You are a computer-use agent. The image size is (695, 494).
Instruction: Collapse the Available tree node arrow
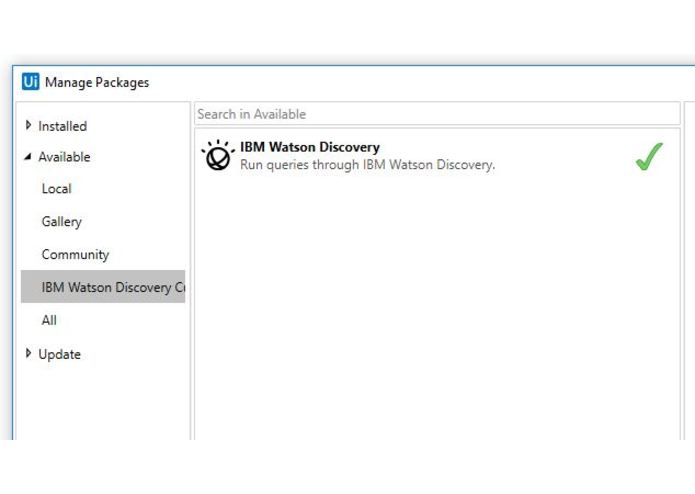click(x=28, y=156)
